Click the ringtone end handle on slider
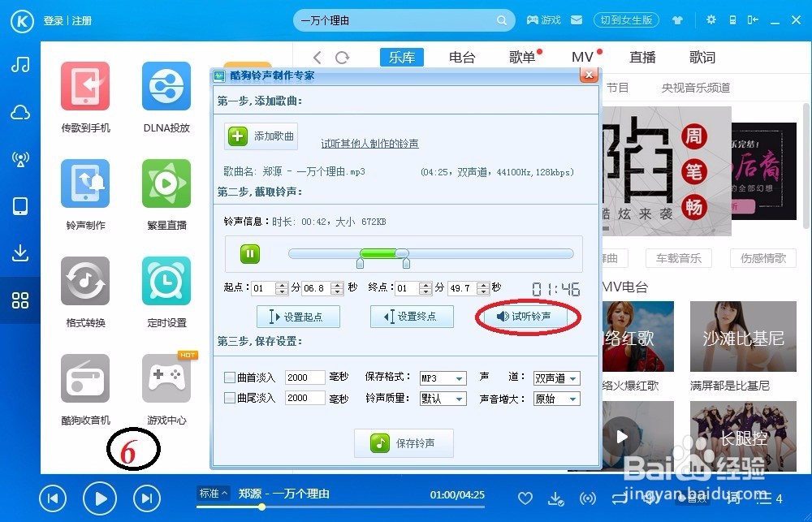The height and width of the screenshot is (522, 812). point(407,264)
